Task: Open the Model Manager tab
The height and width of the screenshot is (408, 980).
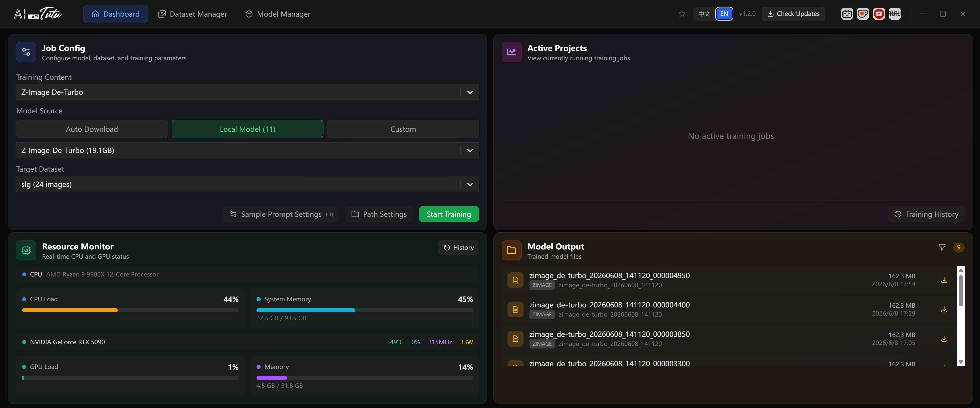Action: pyautogui.click(x=278, y=14)
